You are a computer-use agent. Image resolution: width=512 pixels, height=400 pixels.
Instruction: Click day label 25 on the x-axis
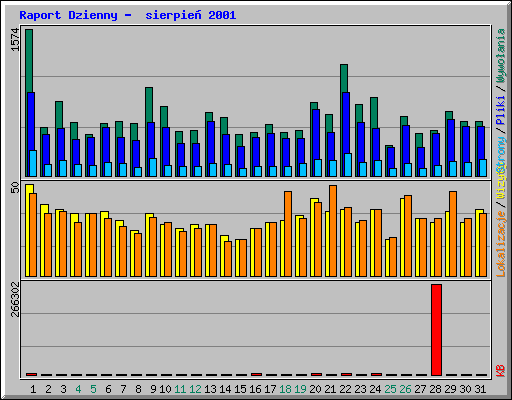pyautogui.click(x=390, y=389)
